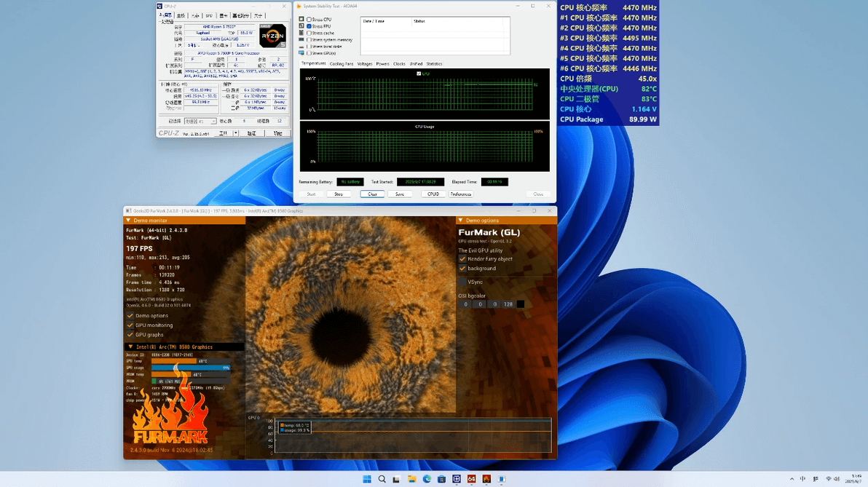The image size is (868, 487).
Task: Click the Ryzen 5 logo in CPU-Z
Action: (x=272, y=36)
